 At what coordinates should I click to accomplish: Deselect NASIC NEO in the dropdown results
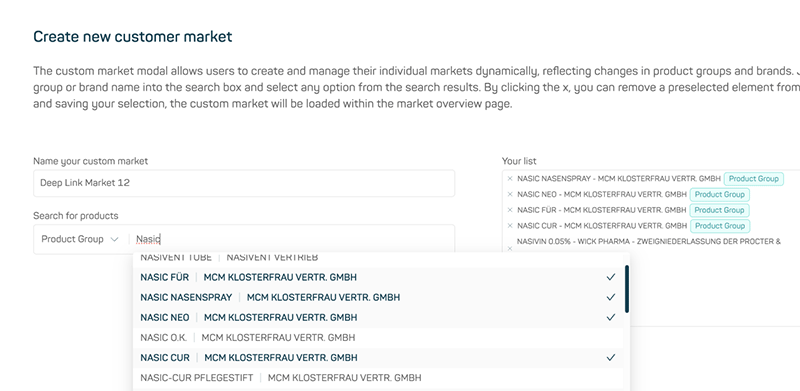point(378,317)
